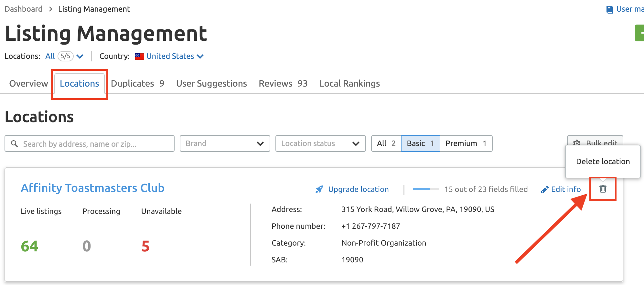644x285 pixels.
Task: Click the green add button
Action: [639, 33]
